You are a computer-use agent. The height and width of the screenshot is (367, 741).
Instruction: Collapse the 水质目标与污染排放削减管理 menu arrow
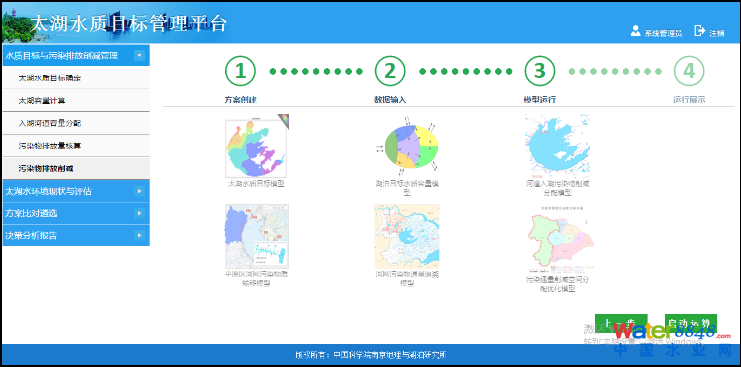(139, 56)
